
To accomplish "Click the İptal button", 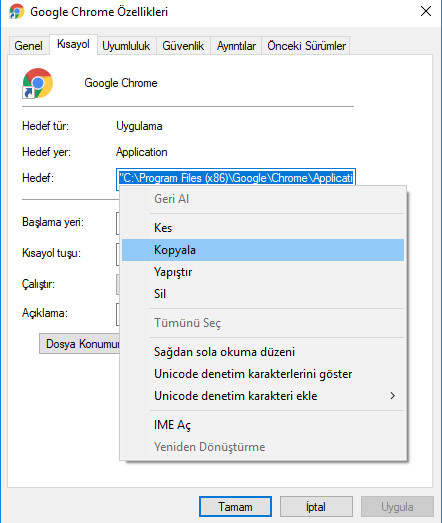I will tap(316, 507).
